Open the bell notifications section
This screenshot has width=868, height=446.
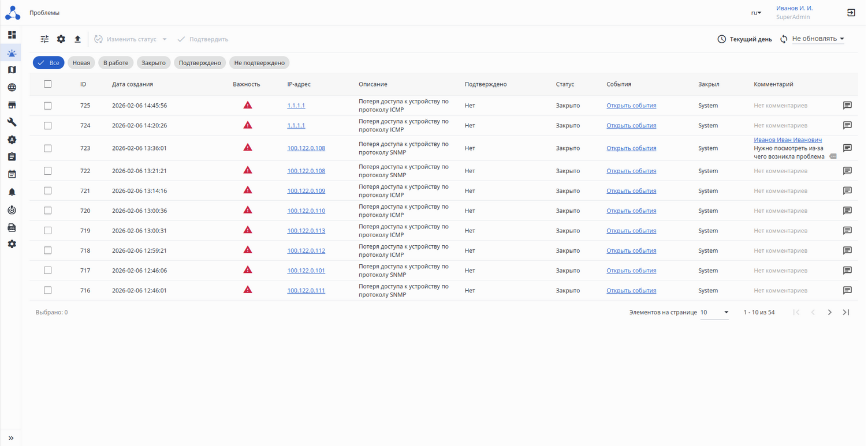(x=12, y=192)
